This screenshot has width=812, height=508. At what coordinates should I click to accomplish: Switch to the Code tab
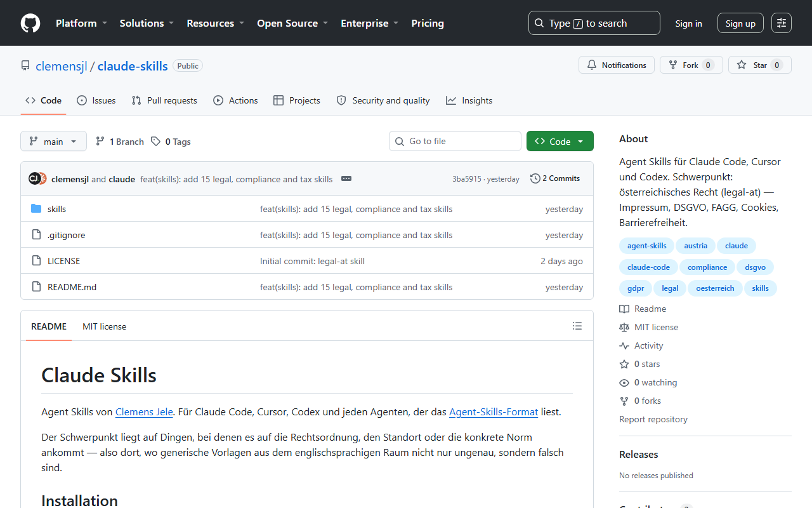pyautogui.click(x=44, y=100)
